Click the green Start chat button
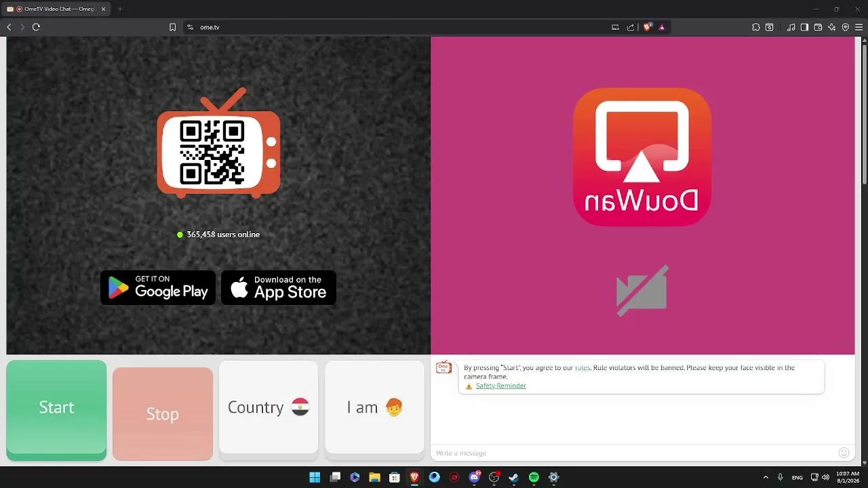 (x=56, y=409)
